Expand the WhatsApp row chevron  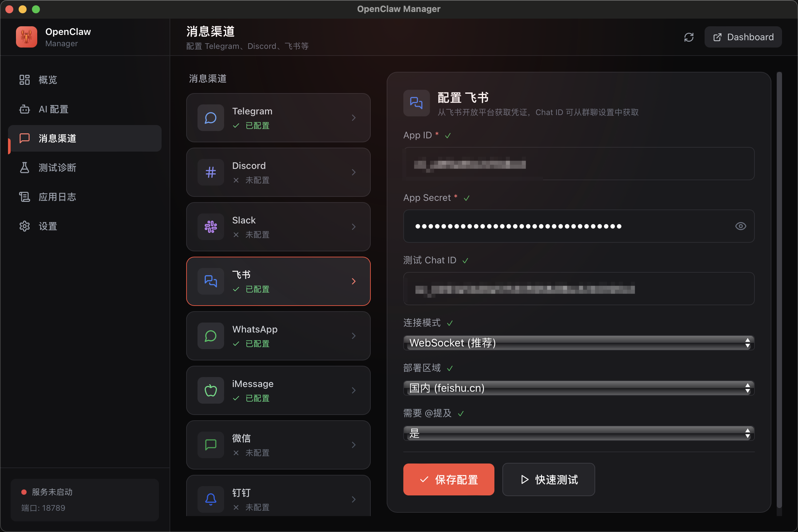353,336
